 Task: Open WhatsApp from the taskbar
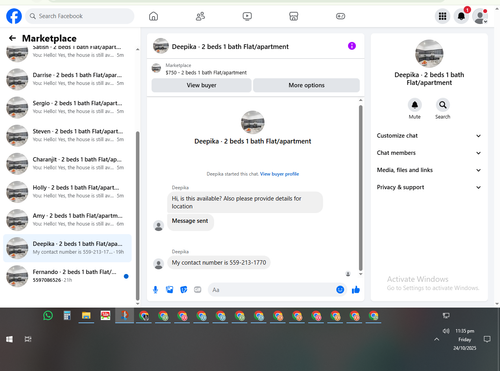[48, 315]
